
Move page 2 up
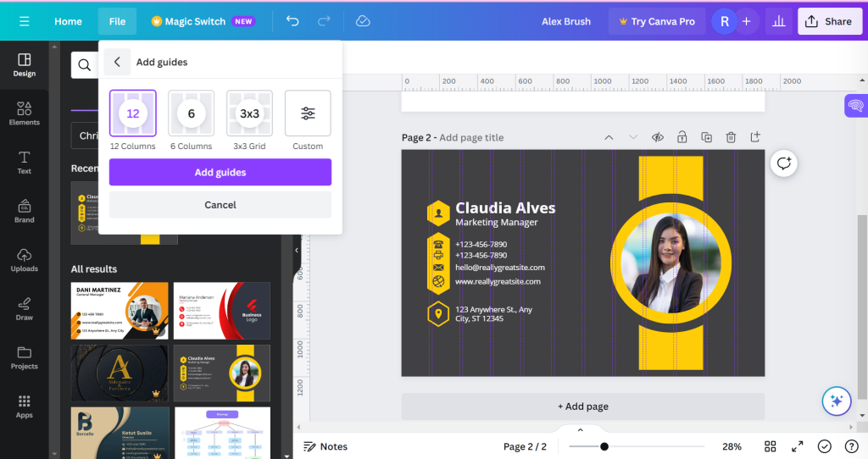point(609,137)
